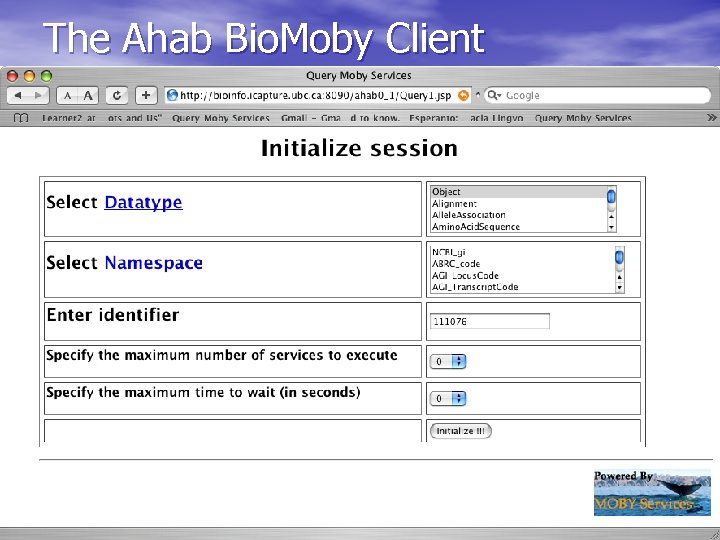Open the 'Learner2 ar' bookmark
The image size is (720, 540).
click(68, 118)
